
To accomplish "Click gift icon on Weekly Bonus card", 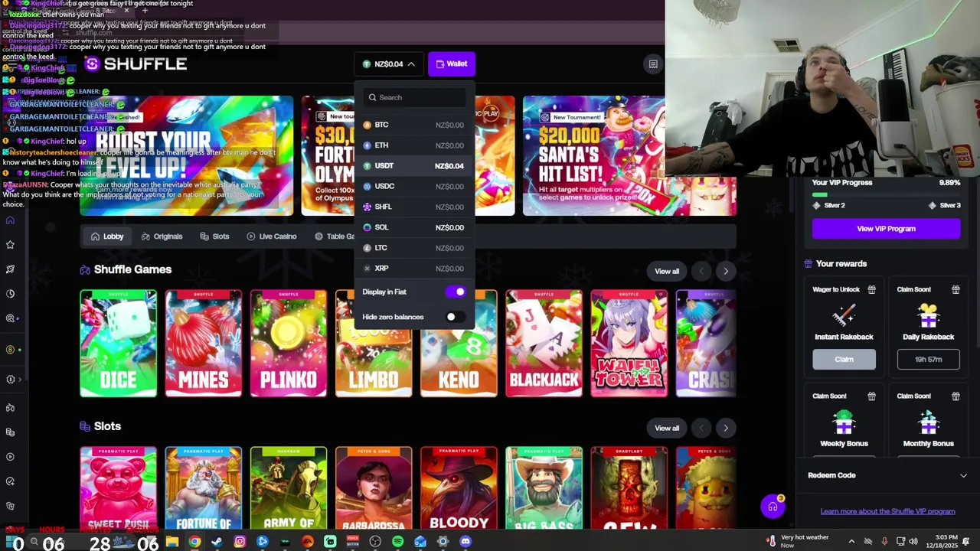I will point(871,396).
